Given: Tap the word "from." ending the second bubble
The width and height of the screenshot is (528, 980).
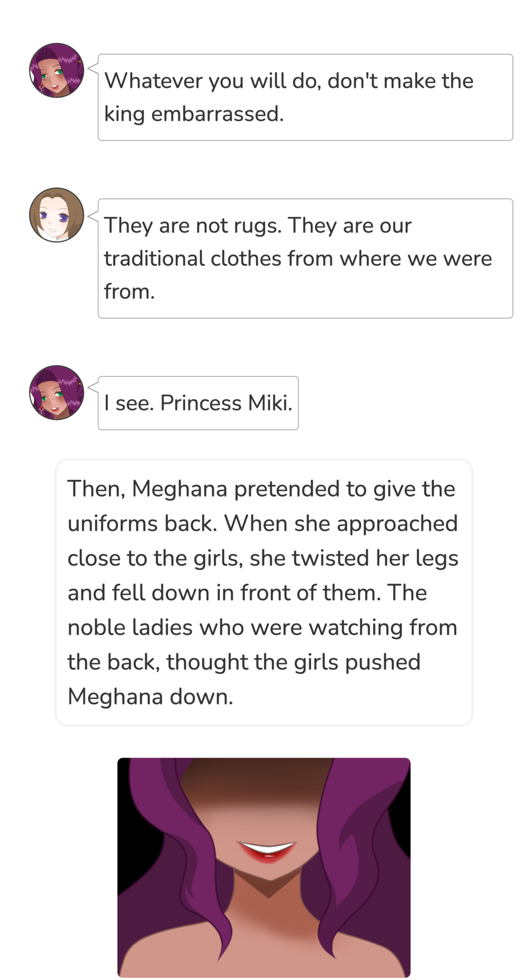Looking at the screenshot, I should tap(129, 292).
